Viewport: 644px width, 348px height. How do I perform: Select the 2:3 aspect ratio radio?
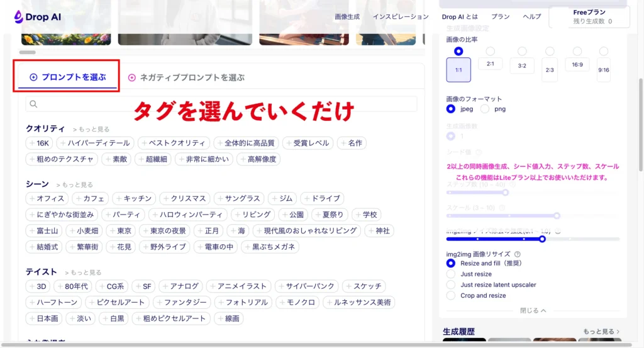(x=550, y=52)
